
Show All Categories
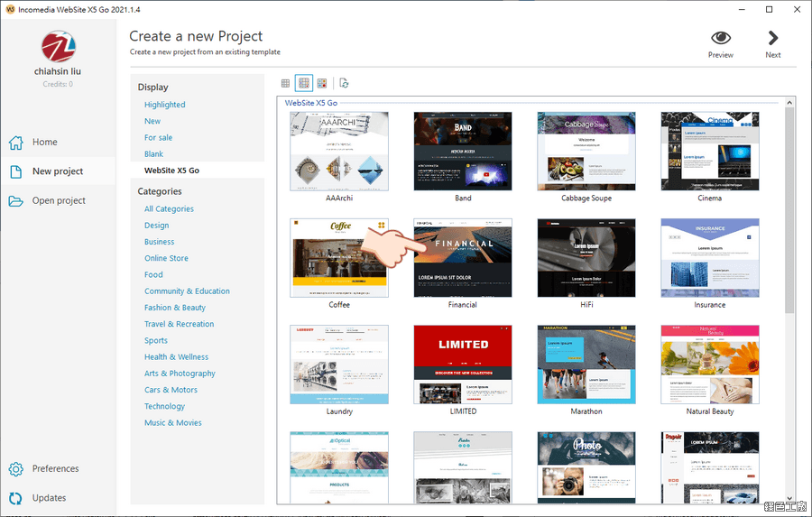(169, 208)
